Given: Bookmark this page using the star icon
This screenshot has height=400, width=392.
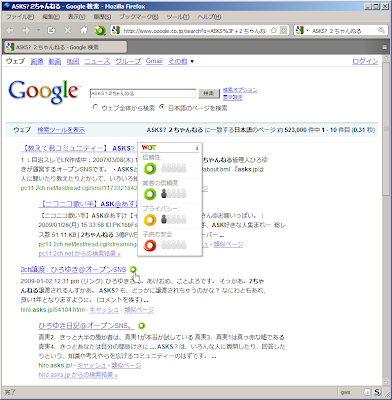Looking at the screenshot, I should click(274, 30).
